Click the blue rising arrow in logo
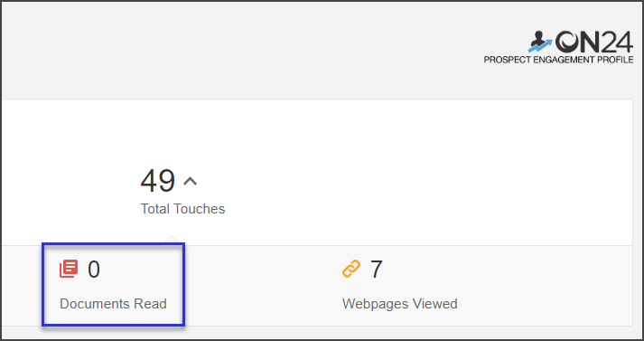This screenshot has height=341, width=644. [x=540, y=45]
